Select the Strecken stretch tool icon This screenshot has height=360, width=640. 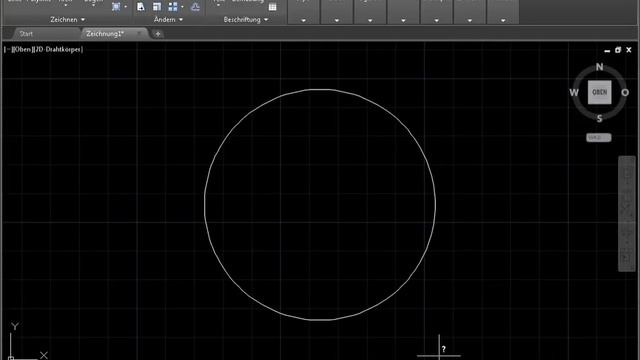pos(141,7)
